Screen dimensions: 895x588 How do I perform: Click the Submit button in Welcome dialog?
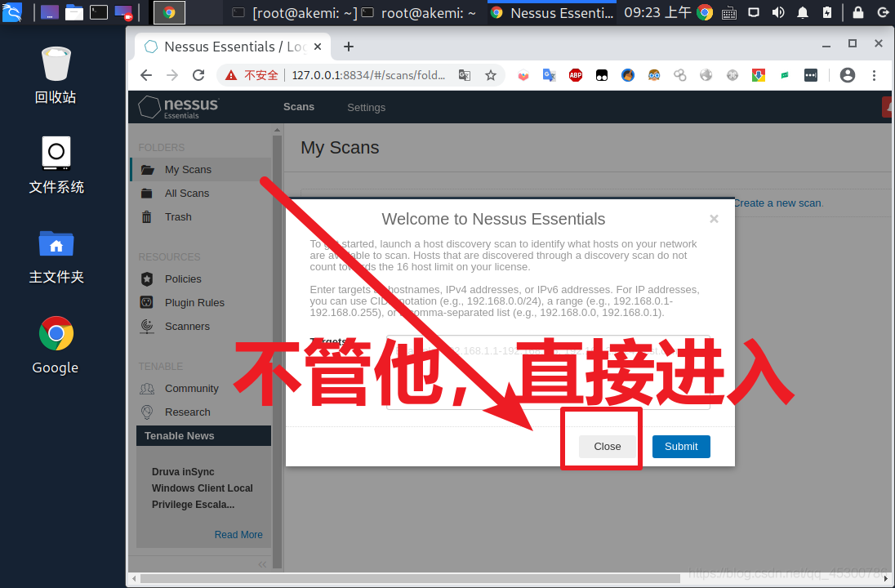681,447
